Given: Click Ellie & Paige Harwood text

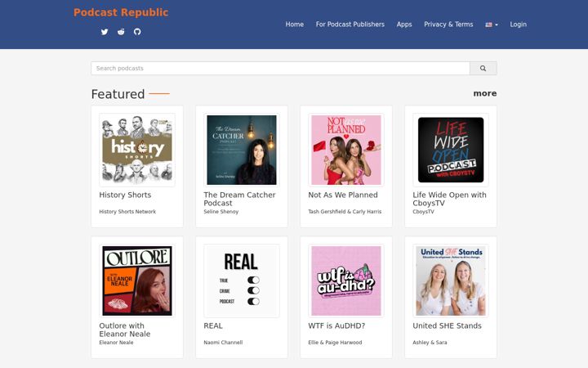Looking at the screenshot, I should click(335, 343).
